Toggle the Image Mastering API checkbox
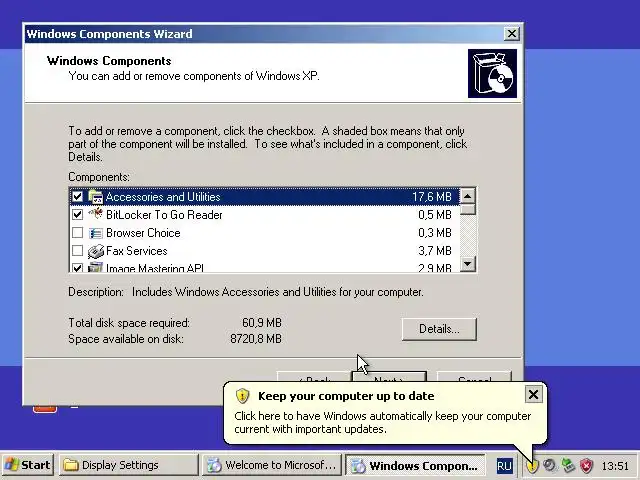The image size is (640, 480). [77, 268]
